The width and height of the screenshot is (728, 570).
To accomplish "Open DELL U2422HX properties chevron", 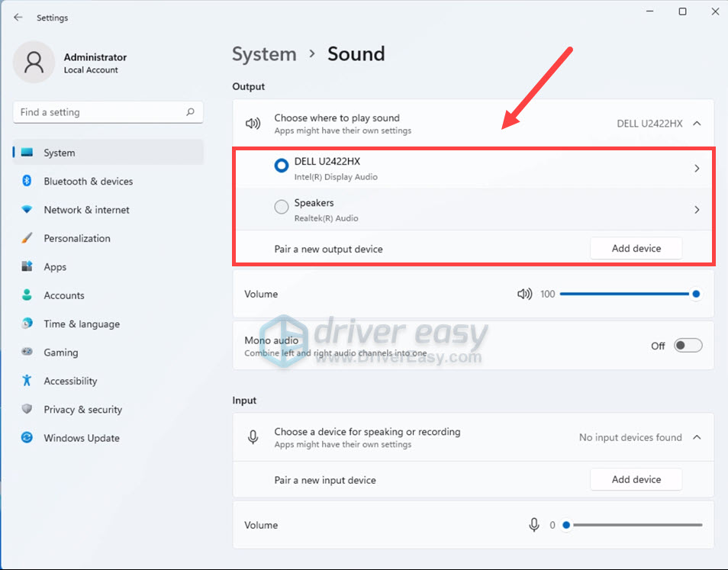I will (697, 168).
